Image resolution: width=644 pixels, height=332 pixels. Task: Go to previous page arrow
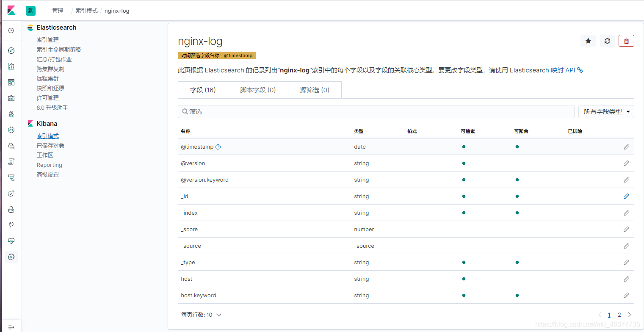coord(600,315)
